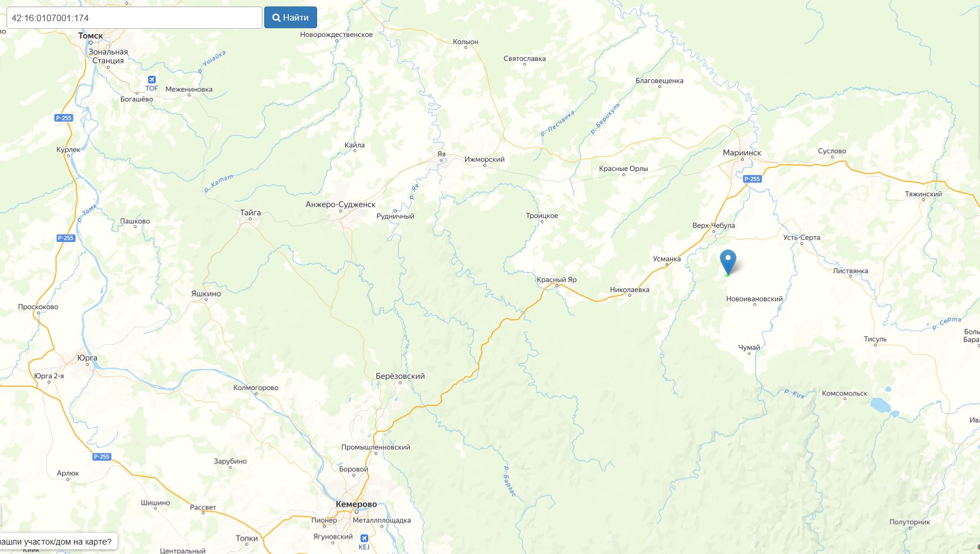Click the Найти search button
This screenshot has height=554, width=980.
(x=291, y=18)
